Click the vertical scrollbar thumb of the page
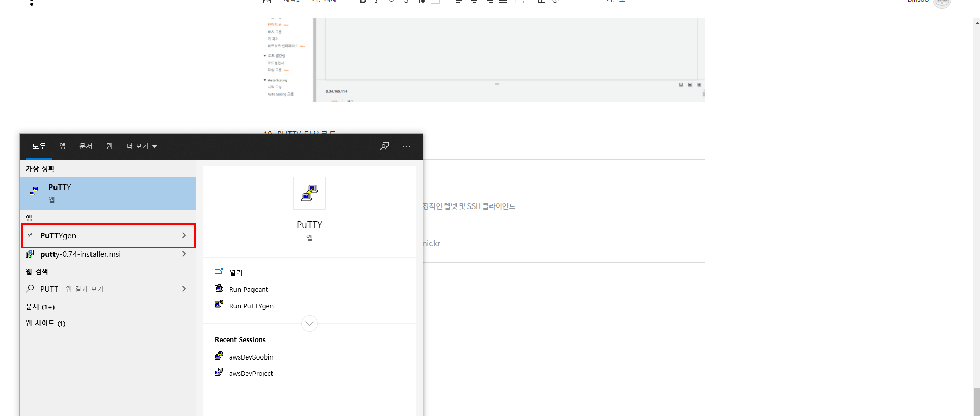Image resolution: width=980 pixels, height=416 pixels. coord(976,401)
